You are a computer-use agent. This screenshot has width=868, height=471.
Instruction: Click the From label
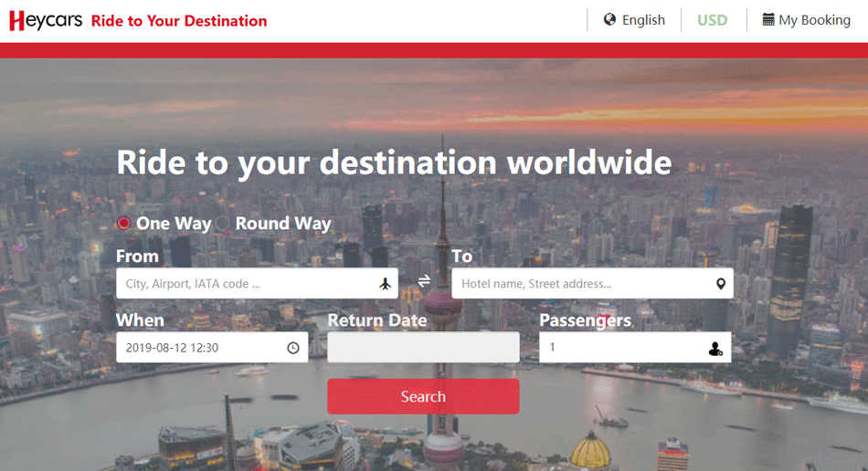coord(137,256)
